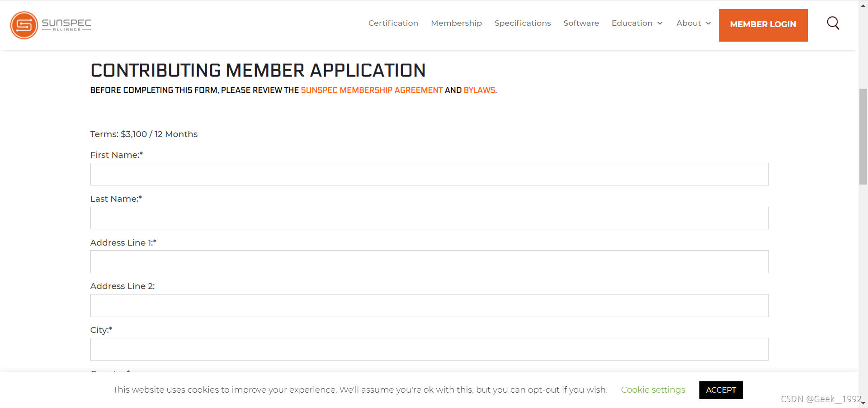This screenshot has width=868, height=408.
Task: Focus the Last Name input field
Action: [x=429, y=218]
